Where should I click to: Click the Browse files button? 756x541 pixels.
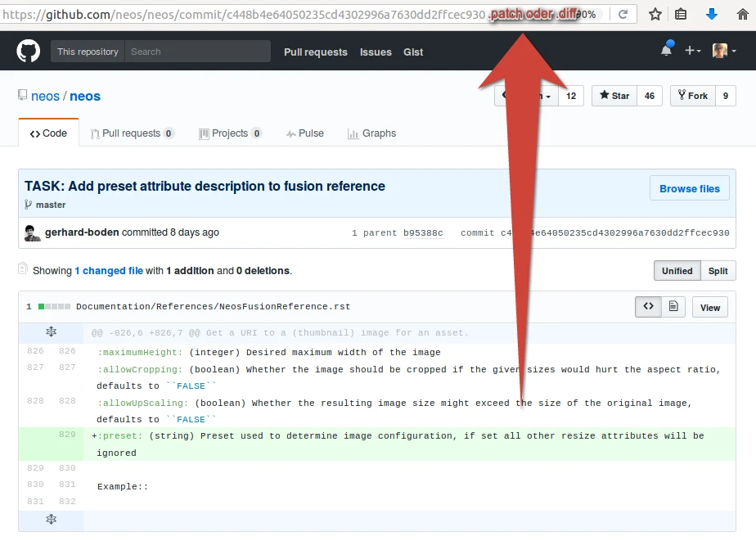pyautogui.click(x=690, y=188)
